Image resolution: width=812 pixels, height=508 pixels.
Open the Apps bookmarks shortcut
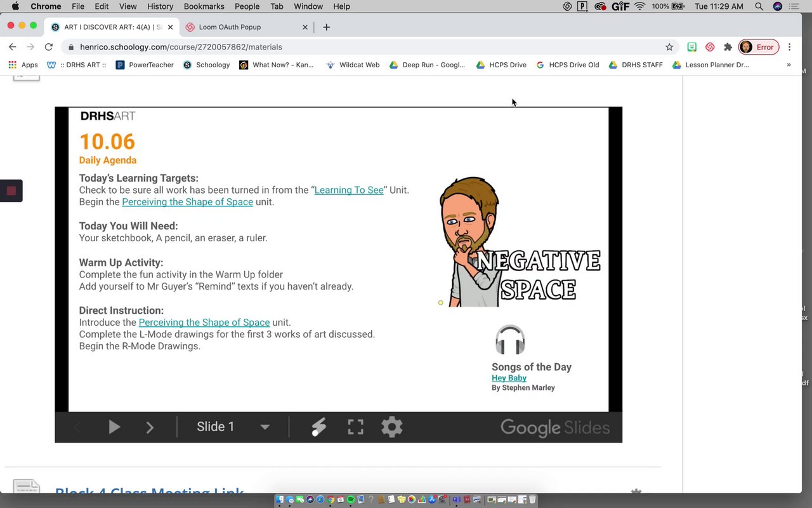click(23, 65)
